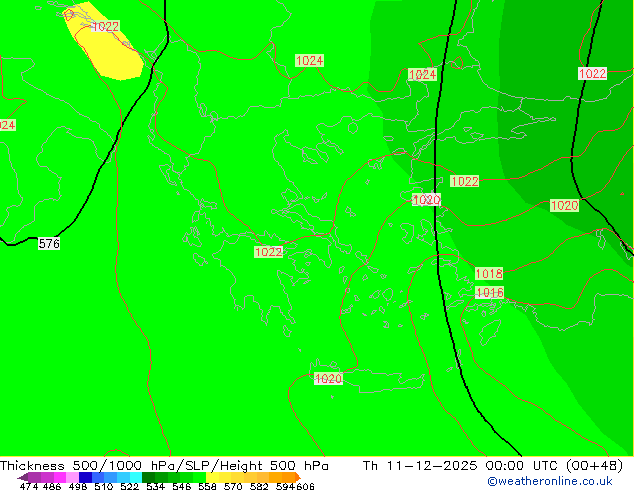Open the weatheronline.co.uk link
Image resolution: width=634 pixels, height=490 pixels.
550,481
